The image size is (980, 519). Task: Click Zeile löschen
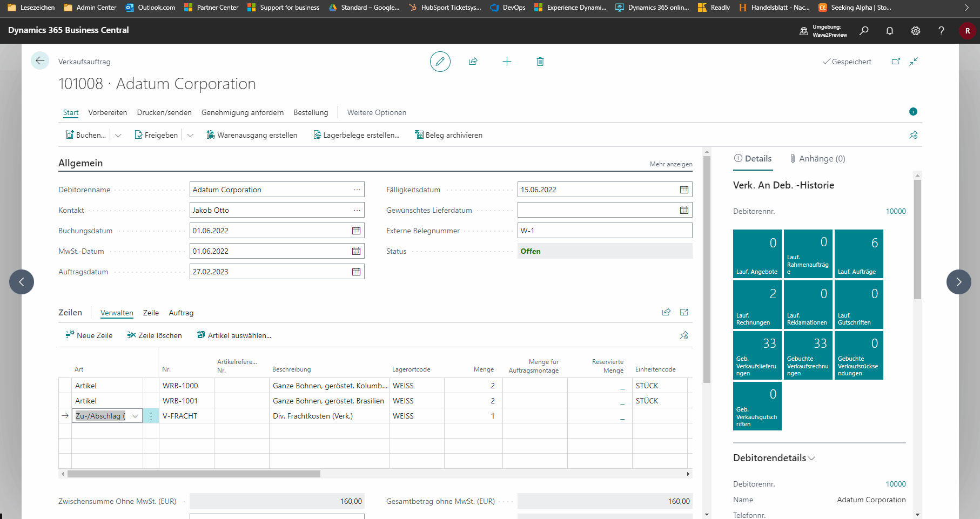(x=155, y=335)
